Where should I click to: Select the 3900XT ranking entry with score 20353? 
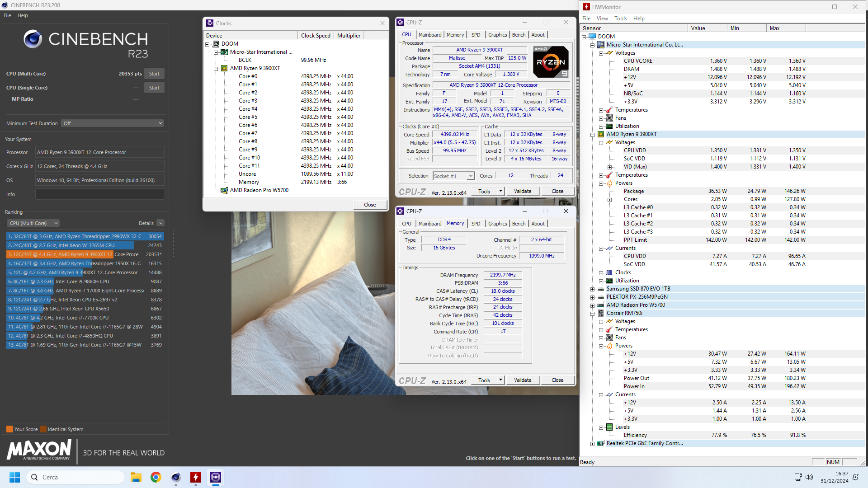pos(85,254)
